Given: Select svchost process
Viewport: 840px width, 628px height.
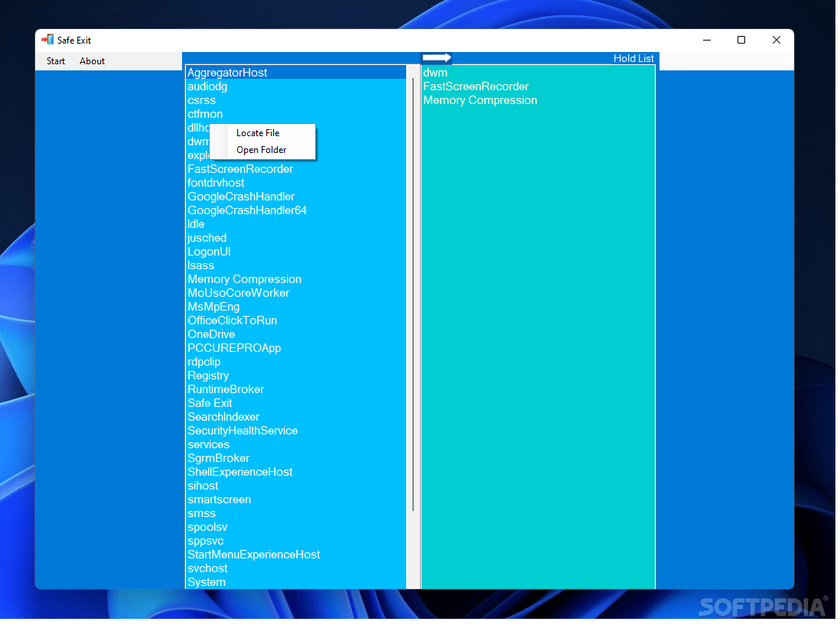Looking at the screenshot, I should point(297,570).
